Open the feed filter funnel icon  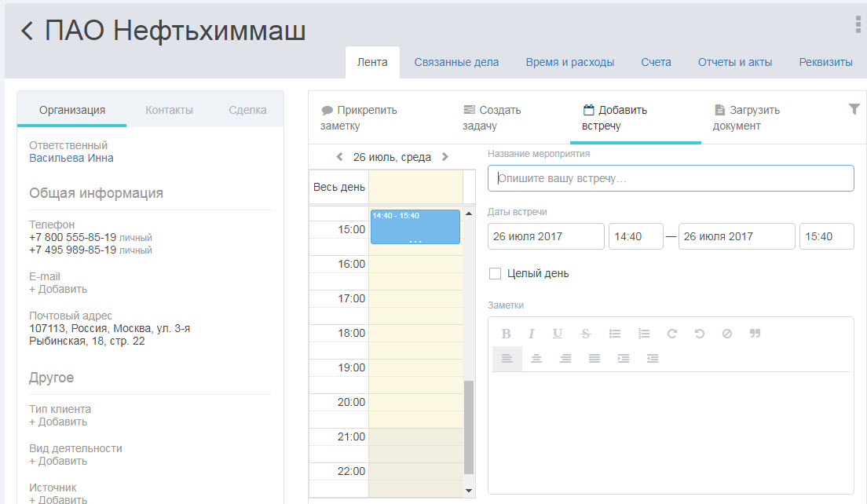click(854, 109)
